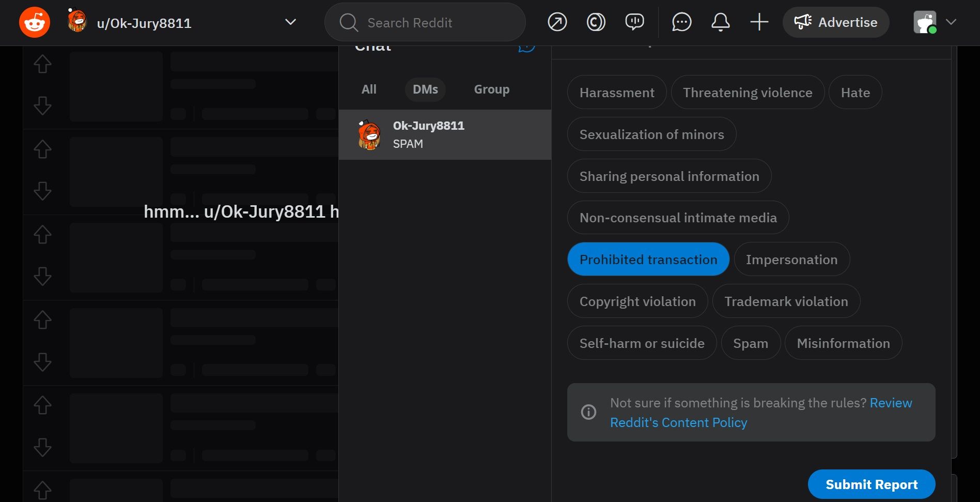The image size is (980, 502).
Task: Switch to the All chat tab
Action: (369, 89)
